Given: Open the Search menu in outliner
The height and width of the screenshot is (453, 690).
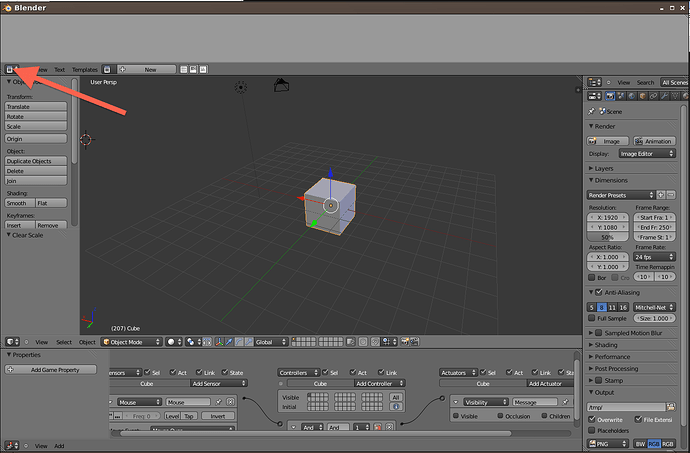Looking at the screenshot, I should (x=645, y=82).
